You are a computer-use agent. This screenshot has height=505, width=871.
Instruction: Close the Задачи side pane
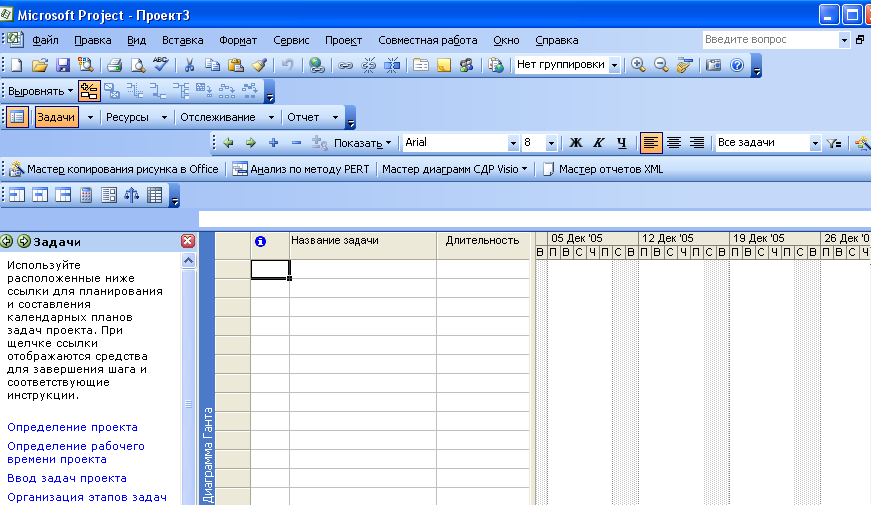pyautogui.click(x=188, y=241)
